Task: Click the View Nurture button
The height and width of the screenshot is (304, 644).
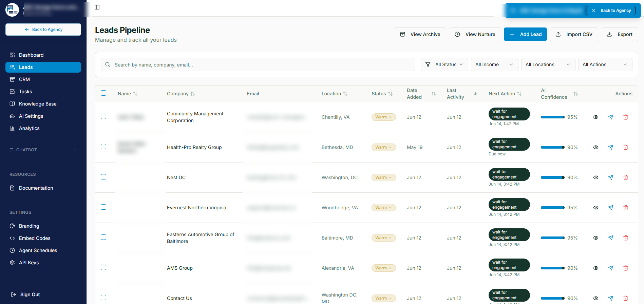Action: [x=475, y=34]
